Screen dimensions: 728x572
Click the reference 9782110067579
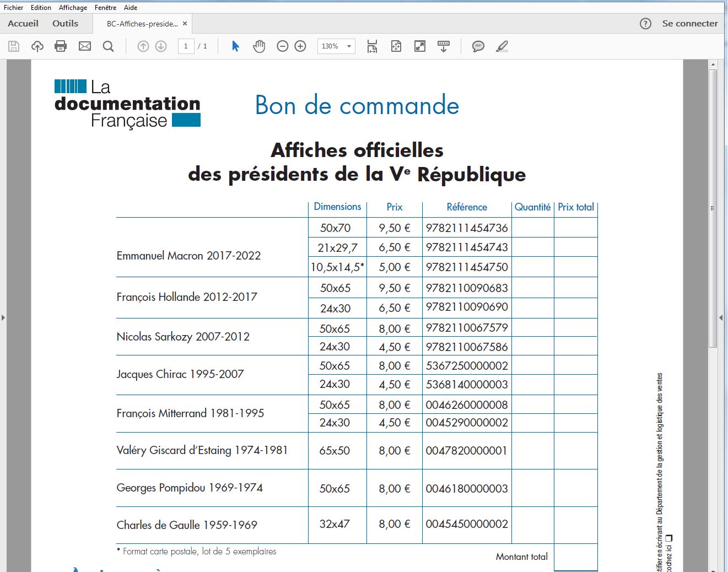tap(467, 328)
